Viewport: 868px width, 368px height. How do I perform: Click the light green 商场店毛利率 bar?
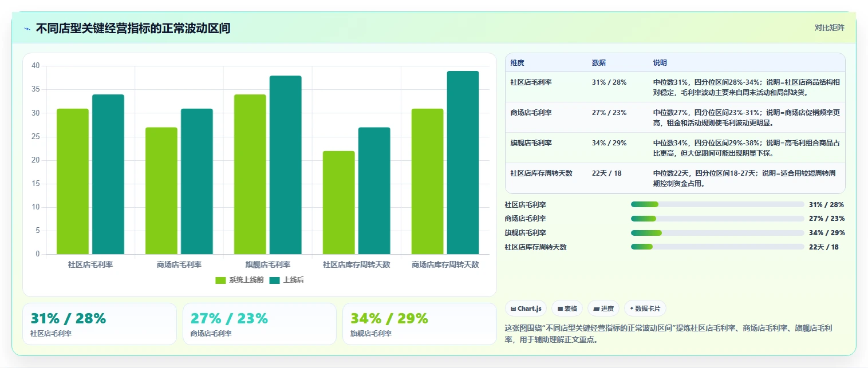pyautogui.click(x=161, y=191)
